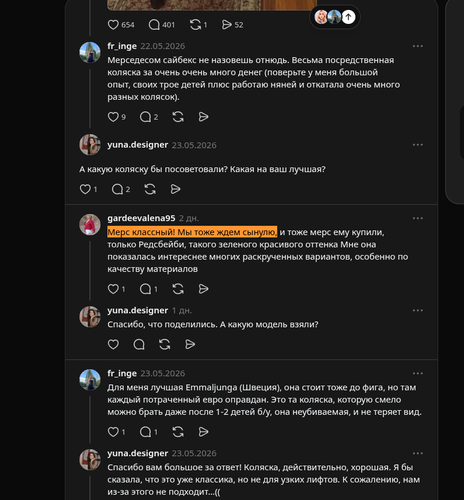Repost fr_inge's comment about Cybex

178,117
